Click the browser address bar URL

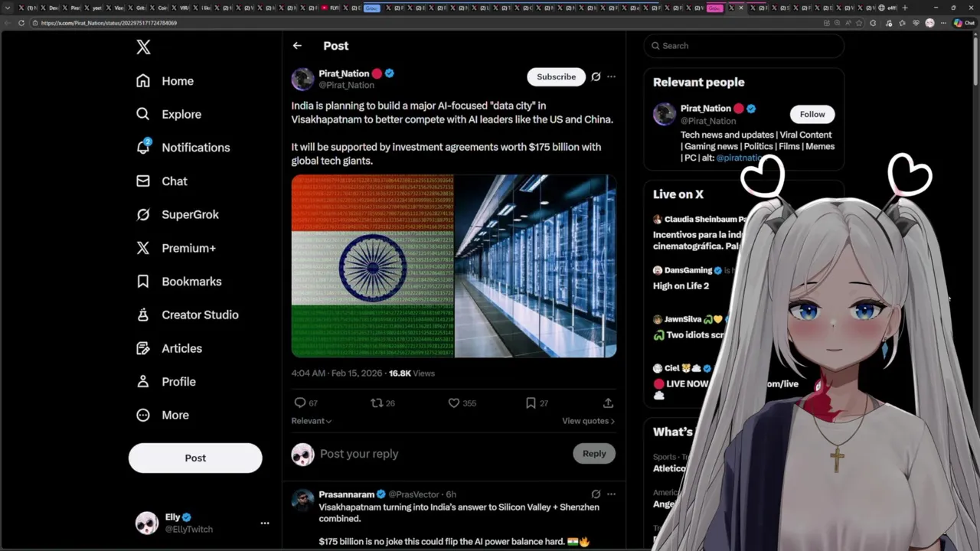109,23
